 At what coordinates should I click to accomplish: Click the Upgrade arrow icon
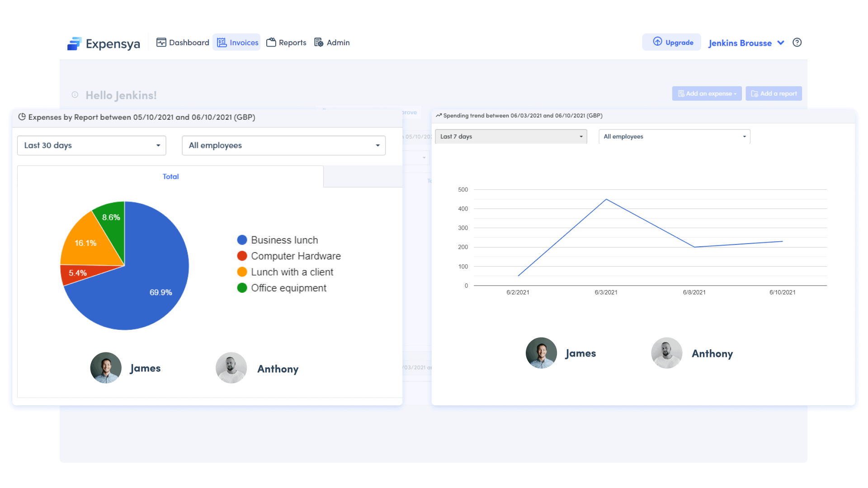click(x=656, y=42)
